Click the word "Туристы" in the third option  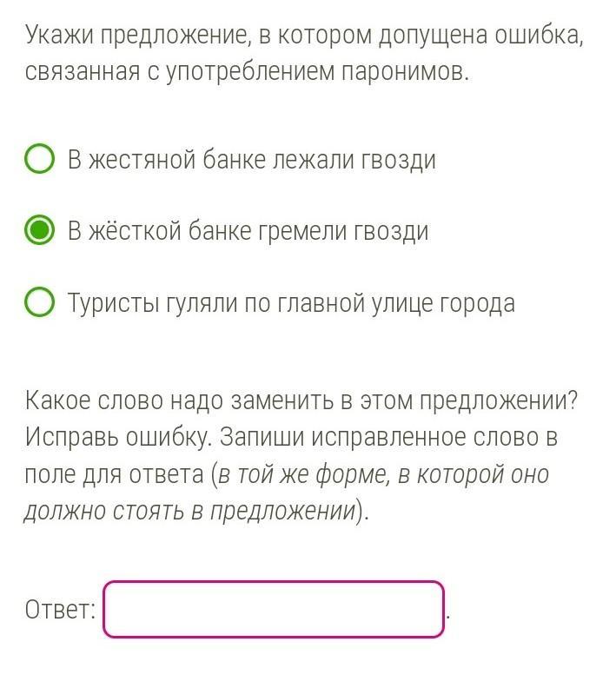point(112,303)
